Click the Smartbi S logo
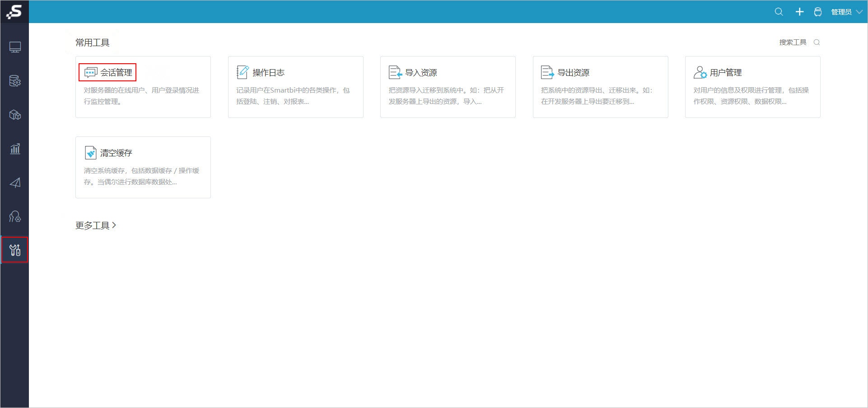This screenshot has height=408, width=868. 14,11
